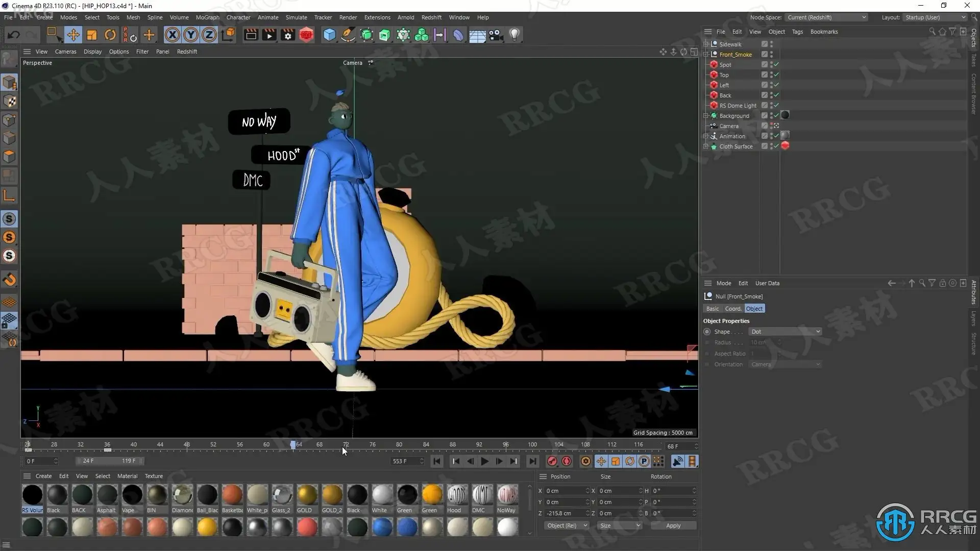Click the Light object icon
The image size is (980, 551).
click(514, 35)
